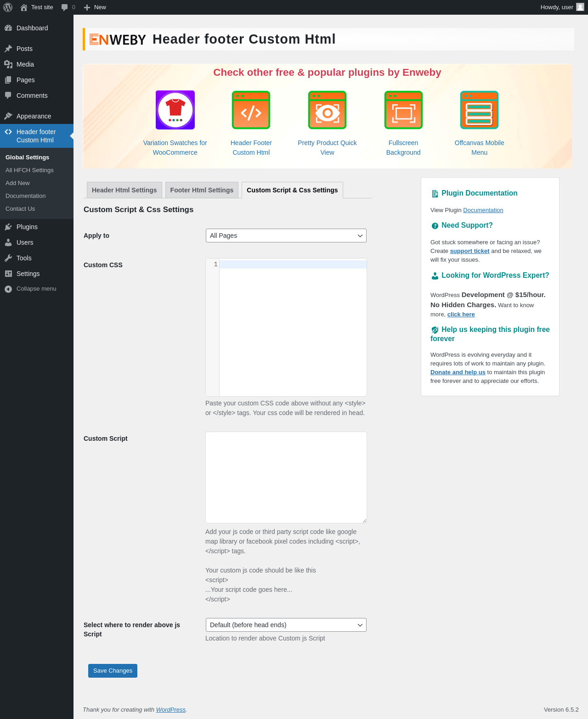
Task: Choose Add New in plugin submenu
Action: (17, 183)
